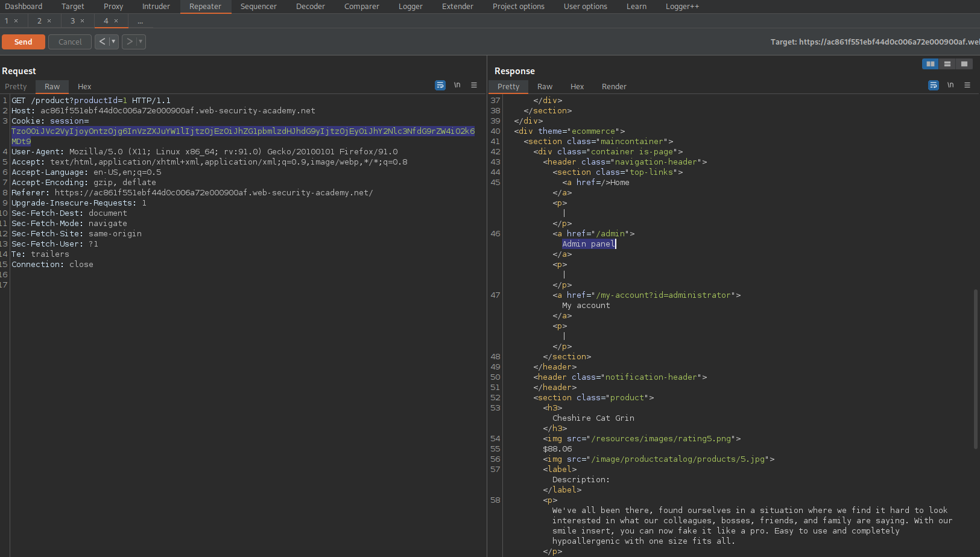Close Repeater tab 2
The width and height of the screenshot is (980, 557).
(x=49, y=21)
